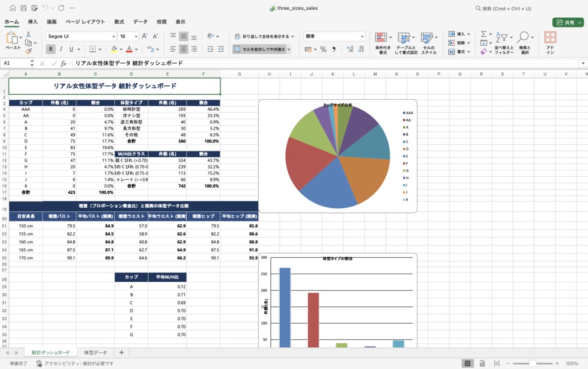Toggle Bold formatting
The image size is (588, 369).
tap(51, 49)
